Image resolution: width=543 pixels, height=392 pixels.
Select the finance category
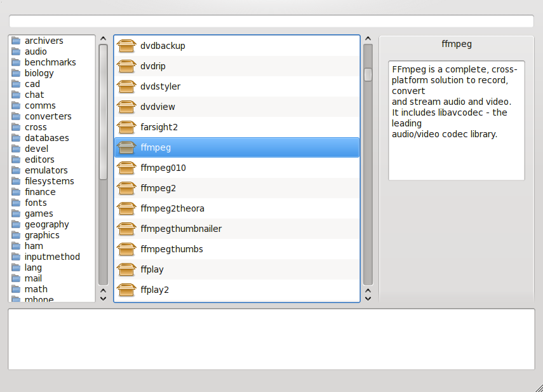click(x=40, y=192)
